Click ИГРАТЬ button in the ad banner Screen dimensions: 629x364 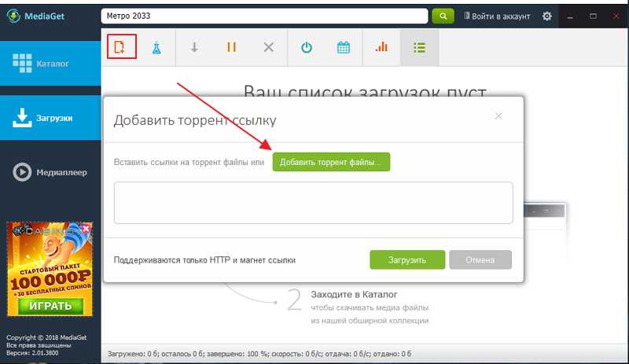50,306
